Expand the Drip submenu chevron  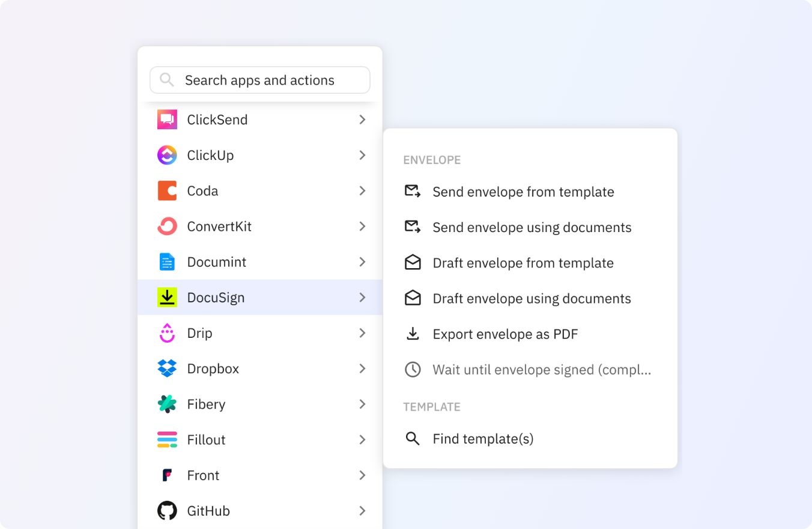pyautogui.click(x=362, y=333)
